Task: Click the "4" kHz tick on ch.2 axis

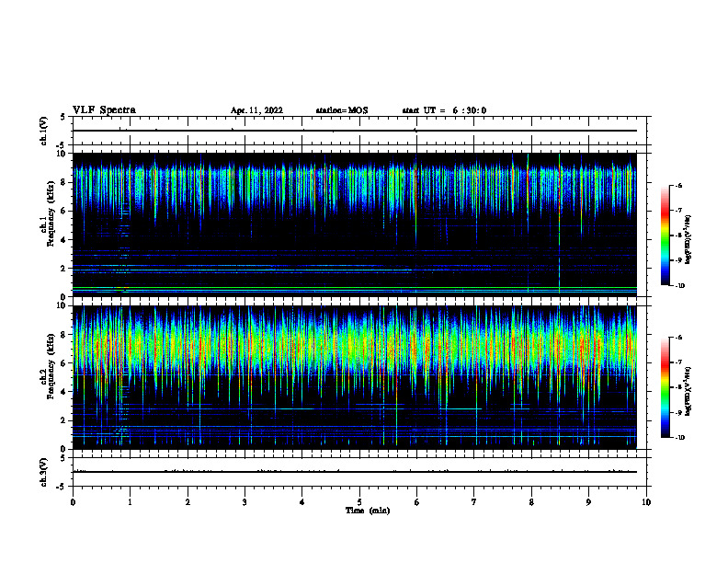Action: point(64,392)
